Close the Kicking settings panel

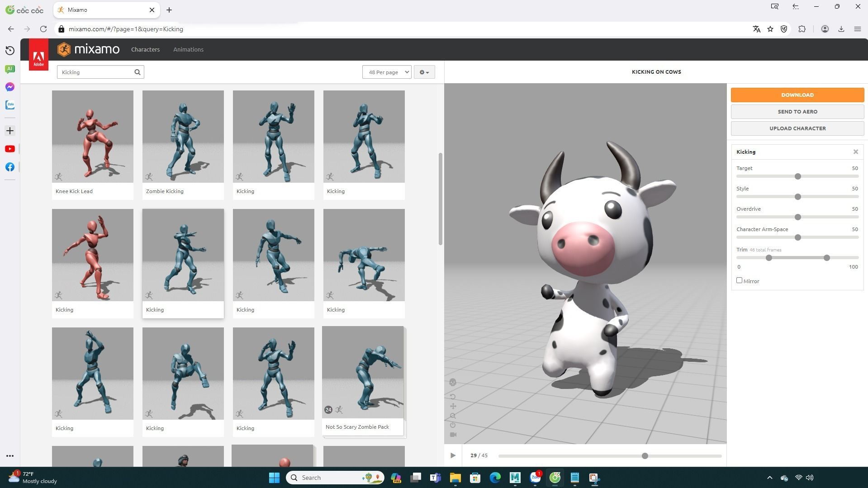pos(855,152)
